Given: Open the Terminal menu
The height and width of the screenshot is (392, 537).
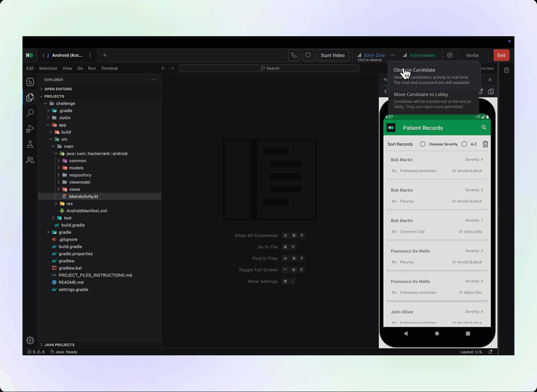Looking at the screenshot, I should [x=109, y=68].
